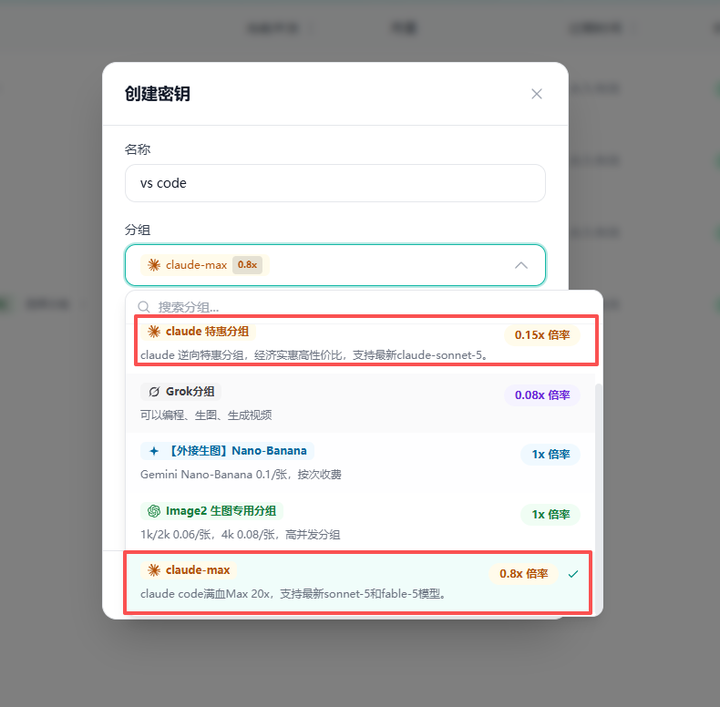Click the 0.15x 倍率 badge

(542, 335)
